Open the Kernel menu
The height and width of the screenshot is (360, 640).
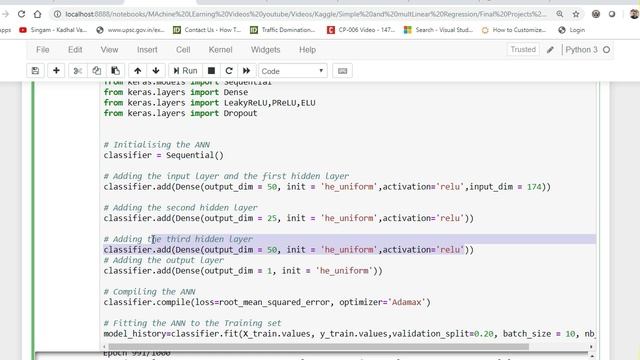click(220, 50)
